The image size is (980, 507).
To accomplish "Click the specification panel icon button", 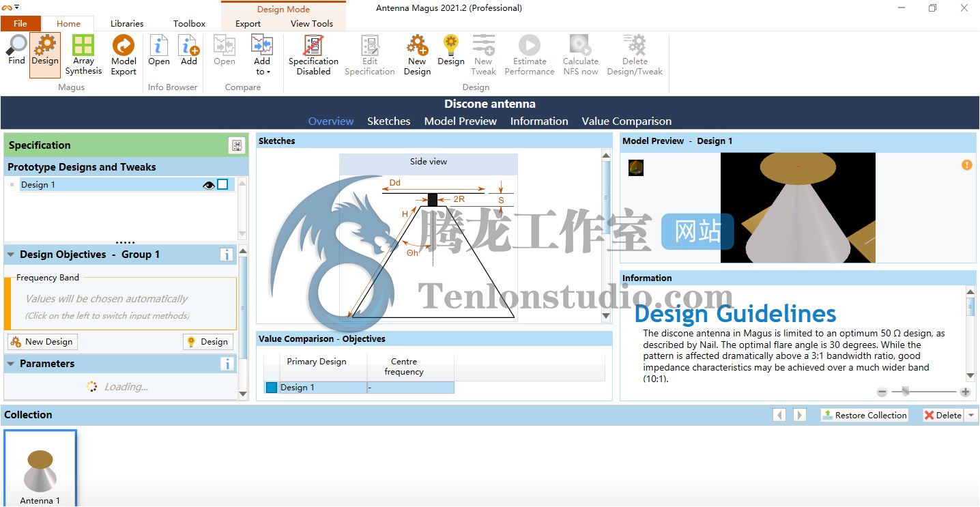I will coord(237,145).
